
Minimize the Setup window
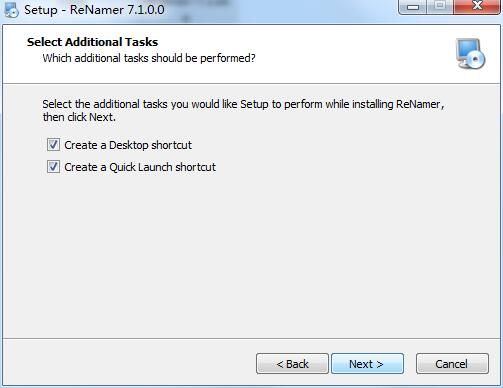[x=413, y=7]
